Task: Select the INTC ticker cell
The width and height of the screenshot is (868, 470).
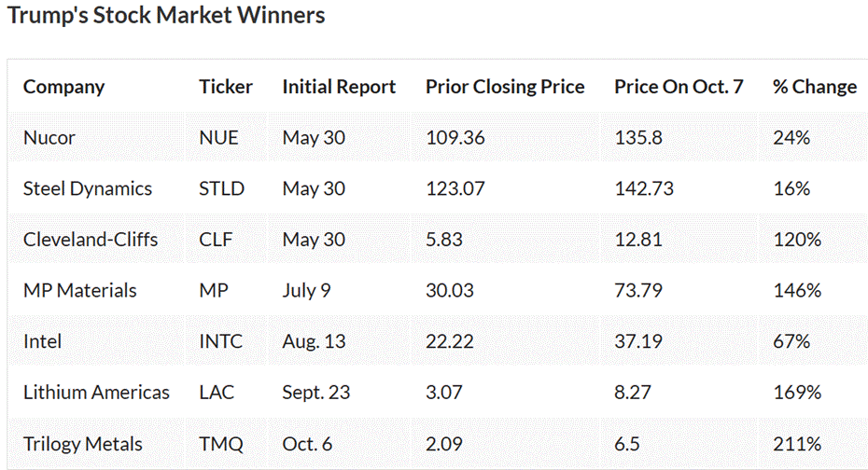Action: point(220,341)
